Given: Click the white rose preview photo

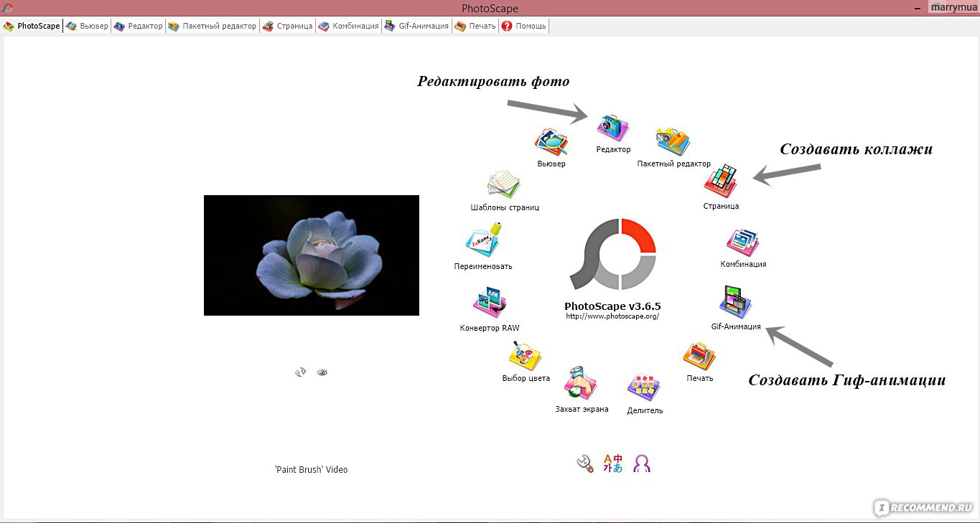Looking at the screenshot, I should click(x=311, y=255).
